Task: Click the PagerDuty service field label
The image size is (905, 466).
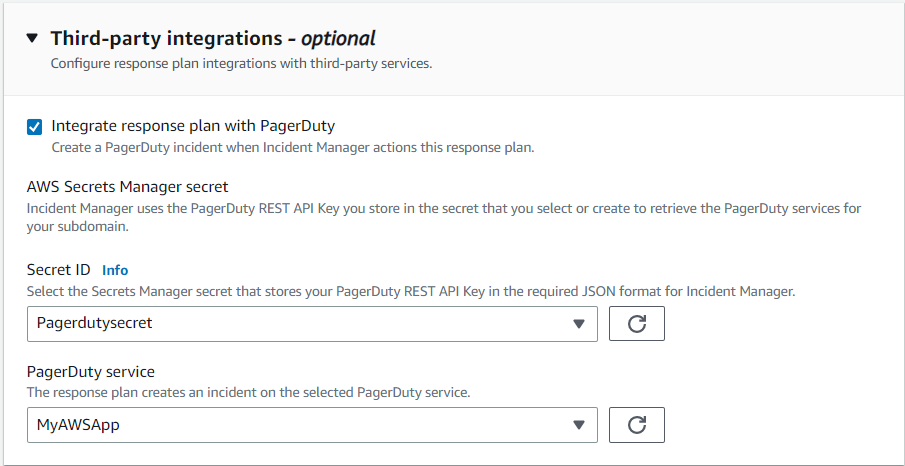Action: click(90, 372)
